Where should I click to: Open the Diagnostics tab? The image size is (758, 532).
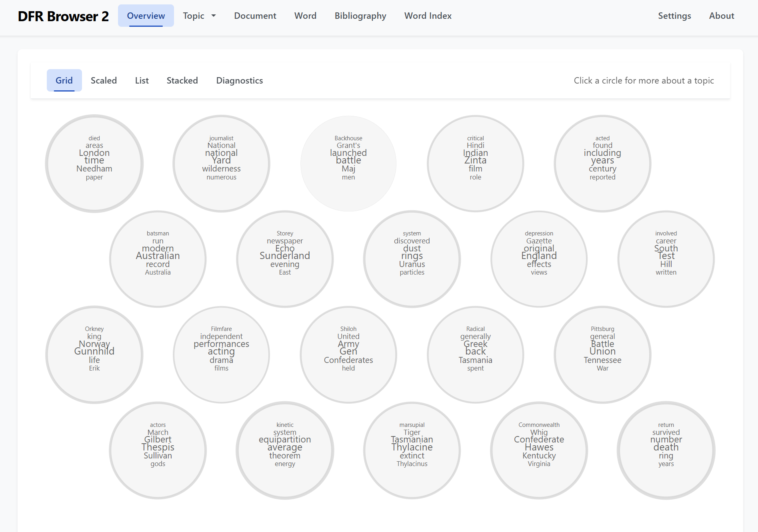coord(239,80)
